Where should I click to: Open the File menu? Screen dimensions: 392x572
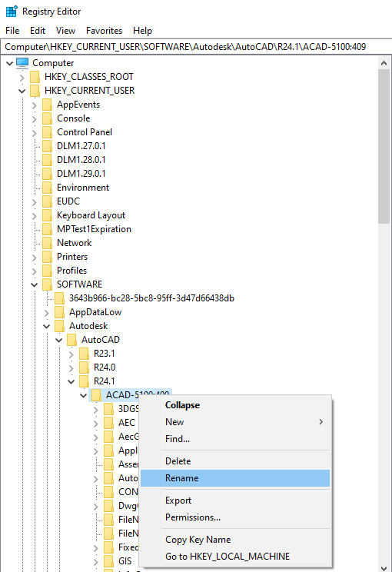pyautogui.click(x=12, y=31)
